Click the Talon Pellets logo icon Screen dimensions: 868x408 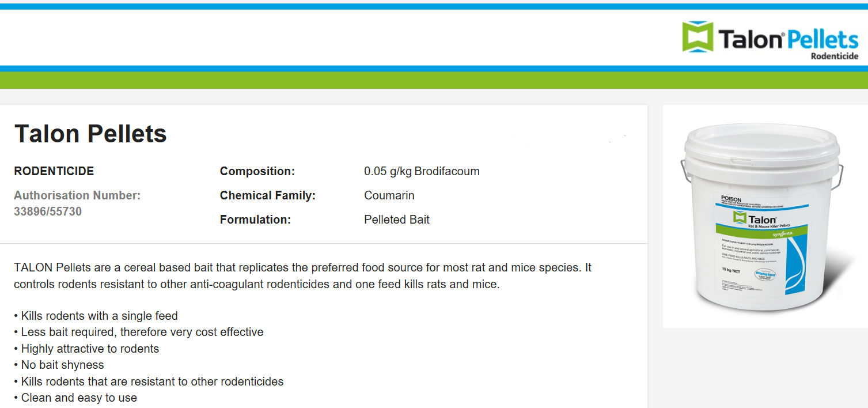(698, 37)
